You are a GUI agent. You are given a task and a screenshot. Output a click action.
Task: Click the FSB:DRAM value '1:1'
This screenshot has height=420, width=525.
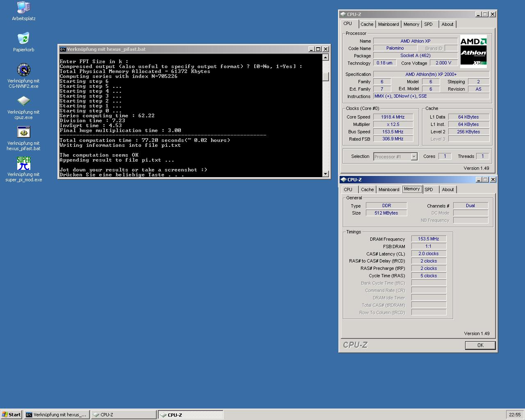429,247
